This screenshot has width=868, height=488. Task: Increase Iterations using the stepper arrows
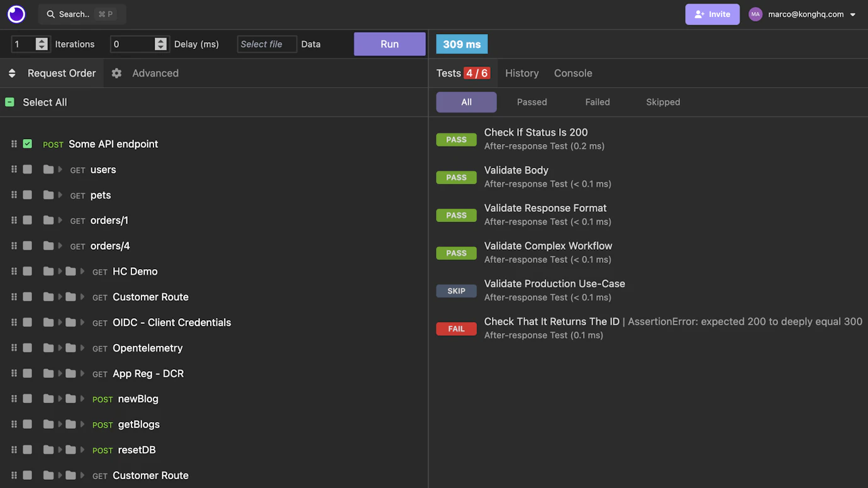click(42, 42)
